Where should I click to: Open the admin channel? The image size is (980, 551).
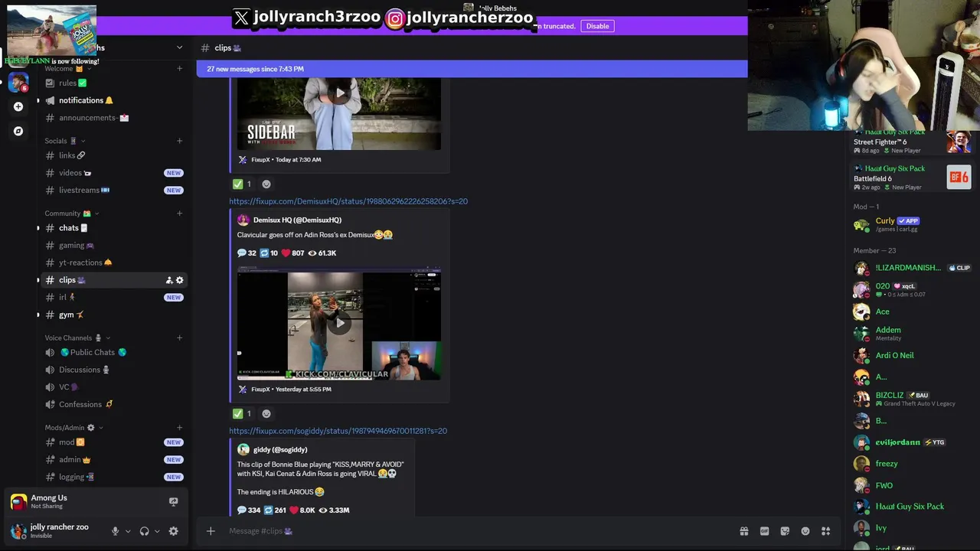point(113,459)
